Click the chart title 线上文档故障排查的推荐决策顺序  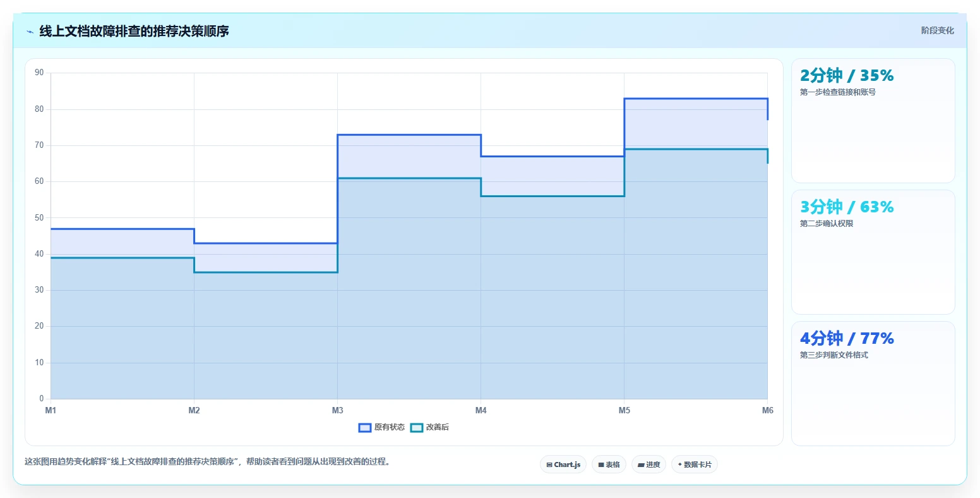coord(134,31)
